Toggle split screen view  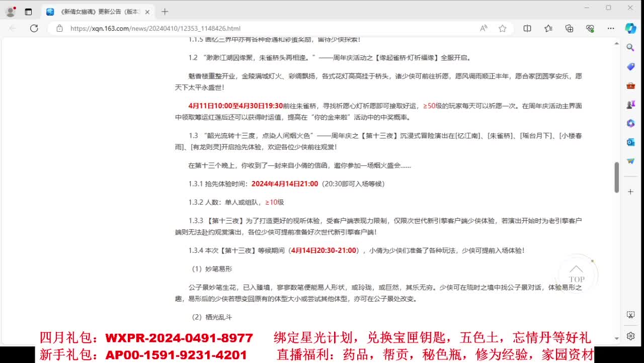pyautogui.click(x=527, y=28)
